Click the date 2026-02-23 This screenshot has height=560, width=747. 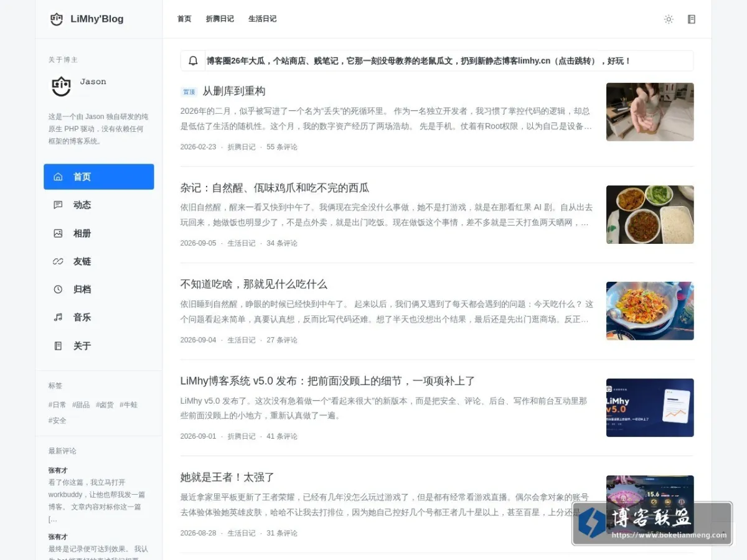coord(198,147)
